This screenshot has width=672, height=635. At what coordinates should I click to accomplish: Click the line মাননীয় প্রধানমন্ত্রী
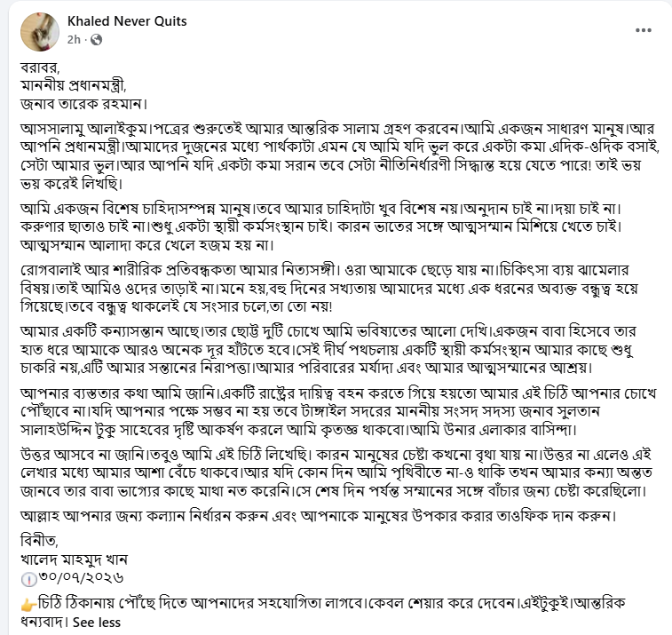pyautogui.click(x=74, y=85)
